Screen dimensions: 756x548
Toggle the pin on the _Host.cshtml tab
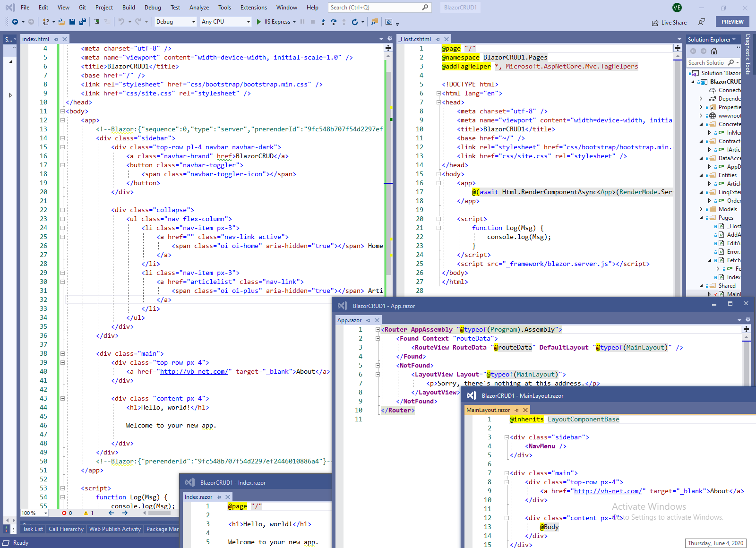click(x=438, y=39)
